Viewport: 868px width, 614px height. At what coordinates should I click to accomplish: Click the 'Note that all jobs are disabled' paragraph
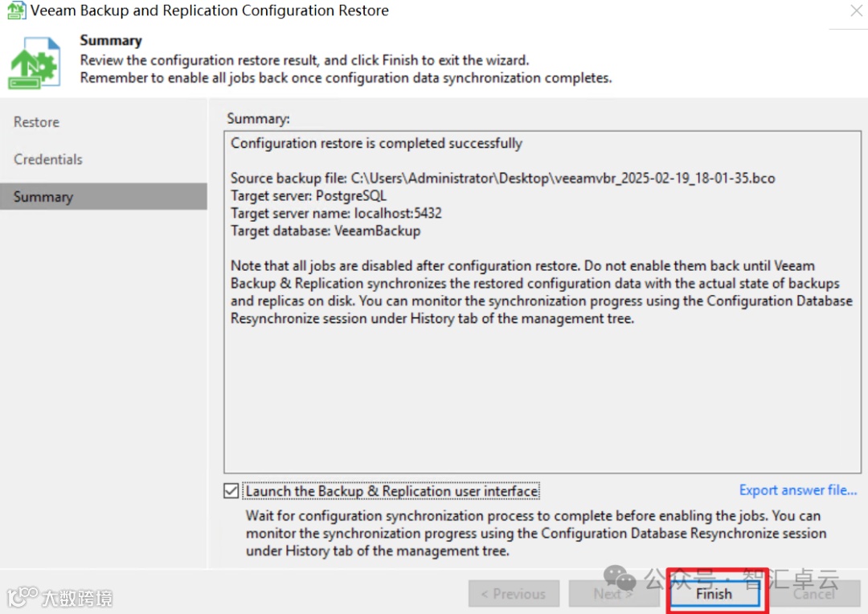[542, 293]
